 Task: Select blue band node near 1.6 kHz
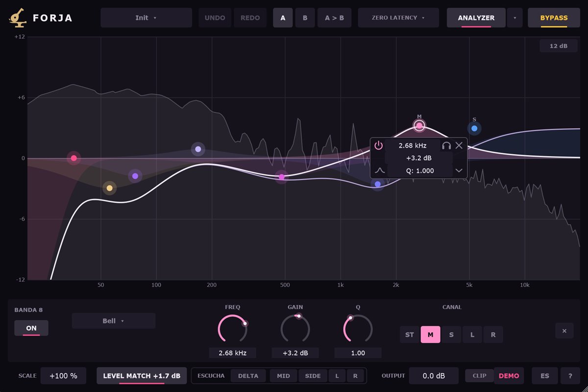(377, 184)
